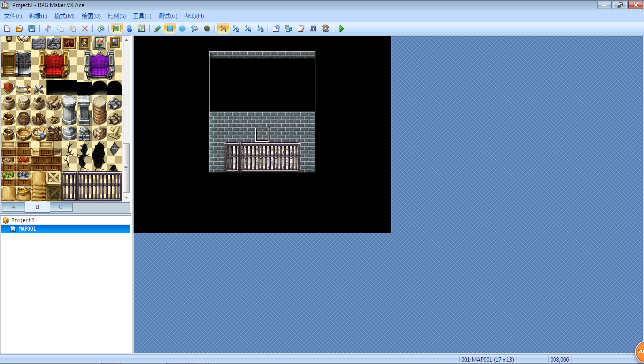
Task: Launch the Script Editor icon
Action: [301, 28]
